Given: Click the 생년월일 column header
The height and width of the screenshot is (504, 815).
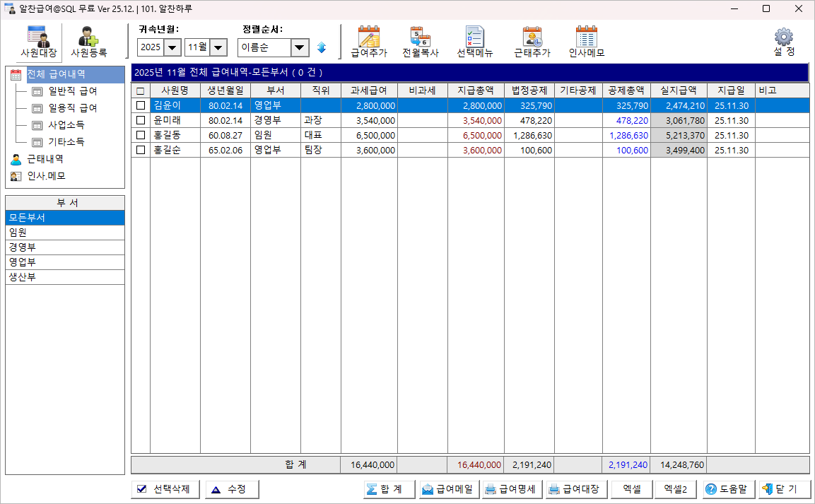Looking at the screenshot, I should (225, 90).
